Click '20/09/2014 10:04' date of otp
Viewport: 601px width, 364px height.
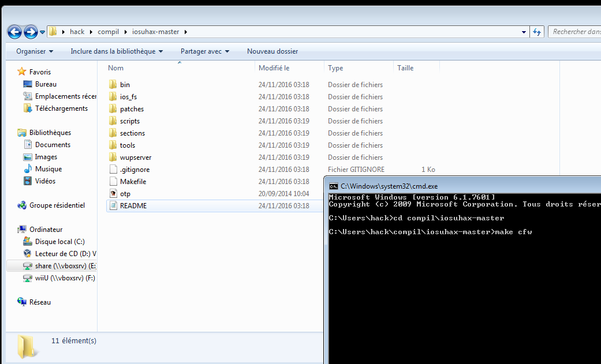pyautogui.click(x=283, y=193)
